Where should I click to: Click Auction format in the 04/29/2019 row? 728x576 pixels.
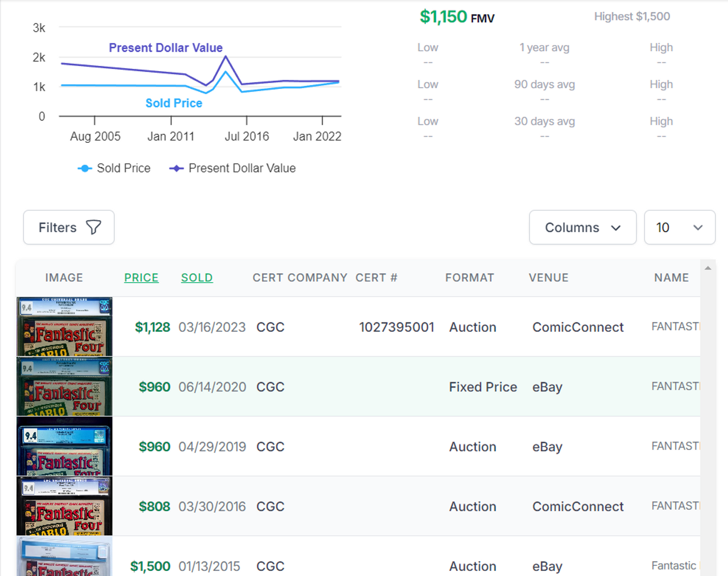point(473,447)
